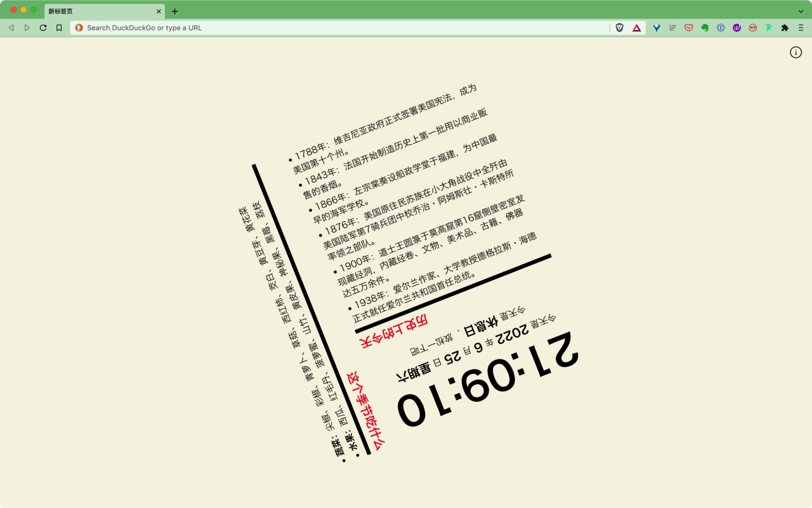The width and height of the screenshot is (812, 508).
Task: Click the 1843年 history entry
Action: pos(393,153)
